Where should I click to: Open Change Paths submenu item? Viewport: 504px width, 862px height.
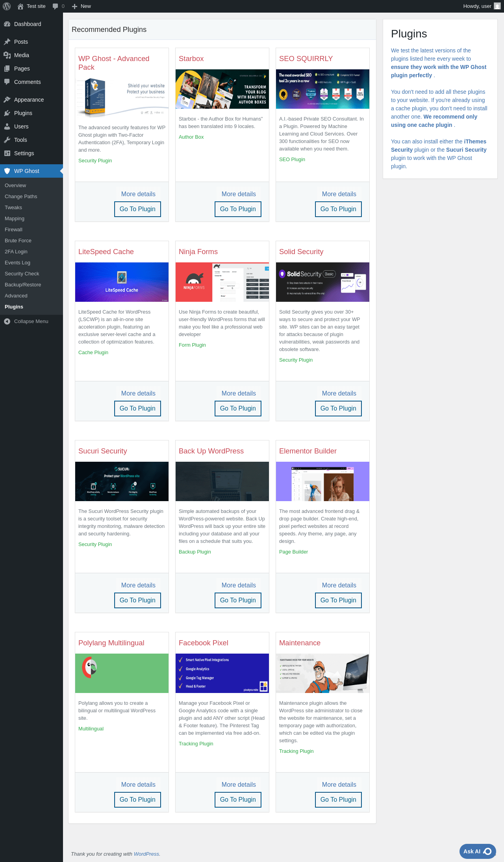point(21,197)
